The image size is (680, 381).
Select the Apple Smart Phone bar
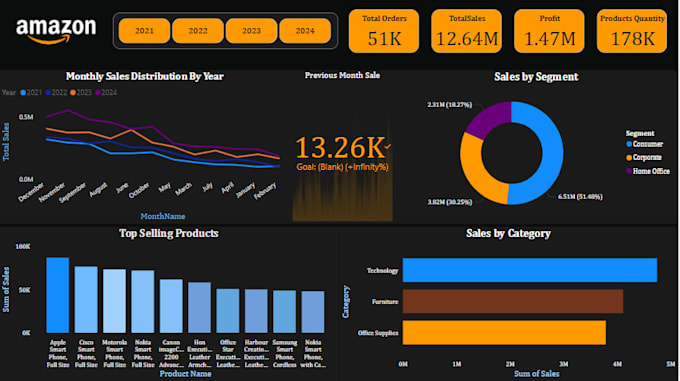click(x=58, y=295)
